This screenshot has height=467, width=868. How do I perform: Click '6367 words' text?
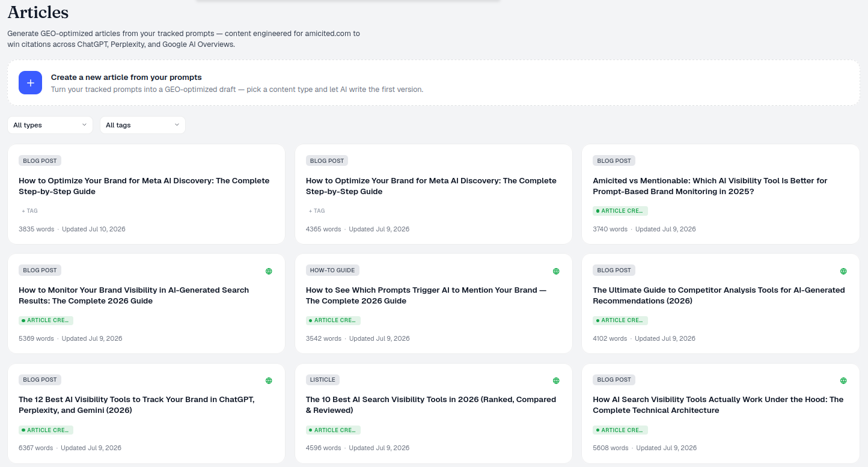[35, 448]
